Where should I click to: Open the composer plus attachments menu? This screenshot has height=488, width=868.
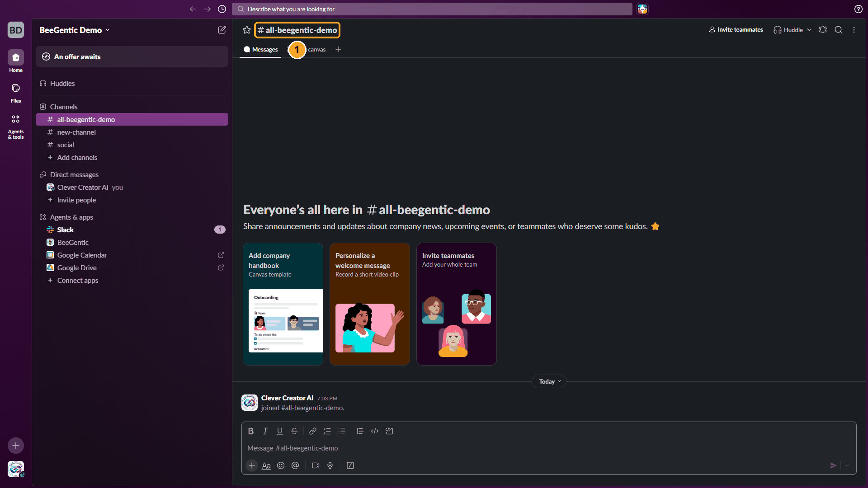tap(252, 465)
